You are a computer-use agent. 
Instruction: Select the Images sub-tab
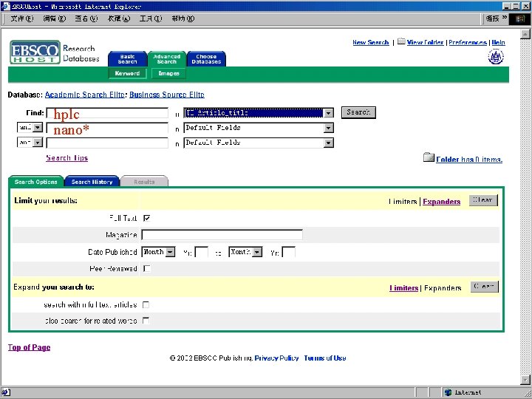coord(168,73)
